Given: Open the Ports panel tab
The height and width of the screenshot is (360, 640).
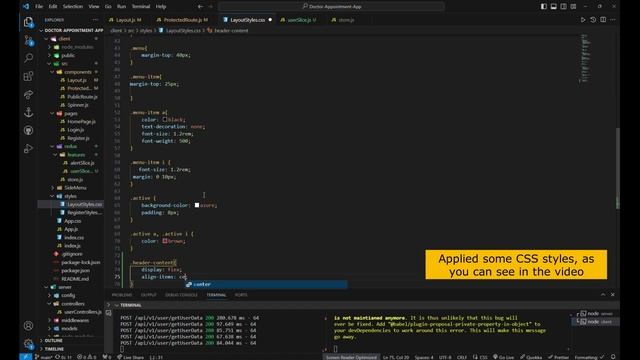Looking at the screenshot, I should point(241,295).
